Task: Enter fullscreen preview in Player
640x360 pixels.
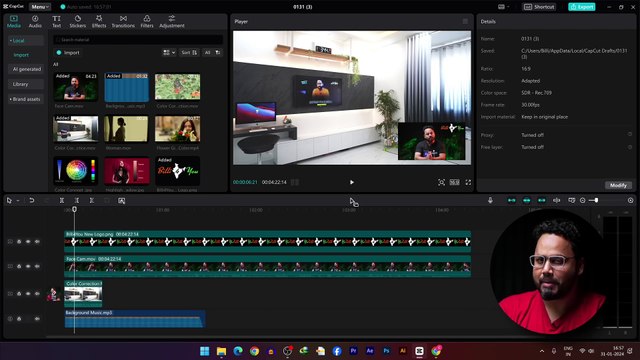Action: [x=468, y=182]
